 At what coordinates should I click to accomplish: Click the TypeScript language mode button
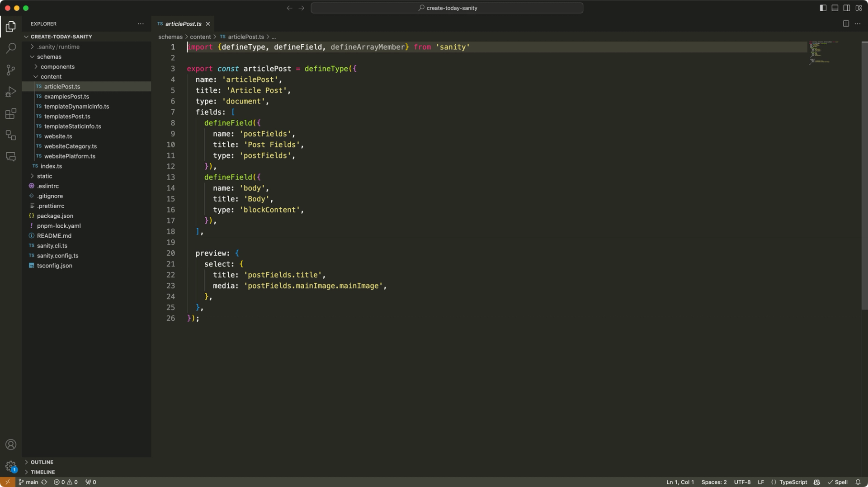(x=793, y=482)
